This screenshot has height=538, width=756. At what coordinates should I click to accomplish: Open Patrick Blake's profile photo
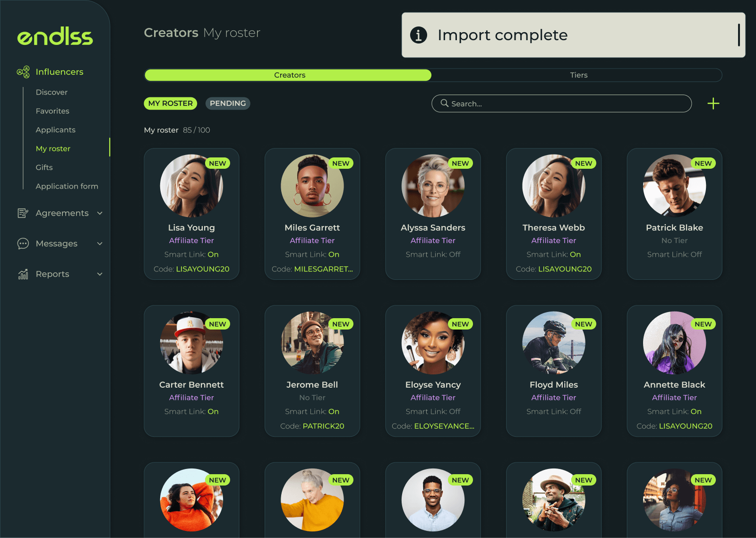click(x=674, y=186)
